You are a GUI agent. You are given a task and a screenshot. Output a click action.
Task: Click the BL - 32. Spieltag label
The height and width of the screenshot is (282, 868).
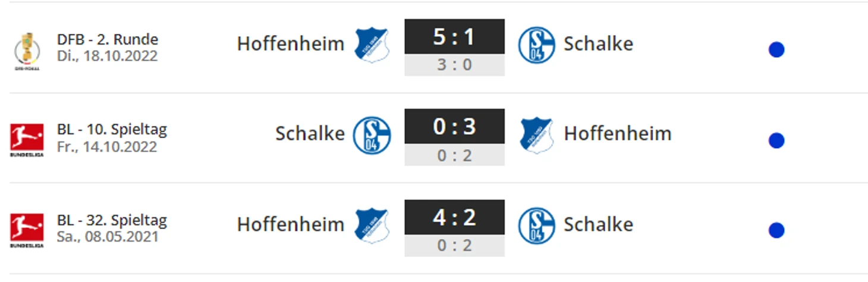pos(112,220)
